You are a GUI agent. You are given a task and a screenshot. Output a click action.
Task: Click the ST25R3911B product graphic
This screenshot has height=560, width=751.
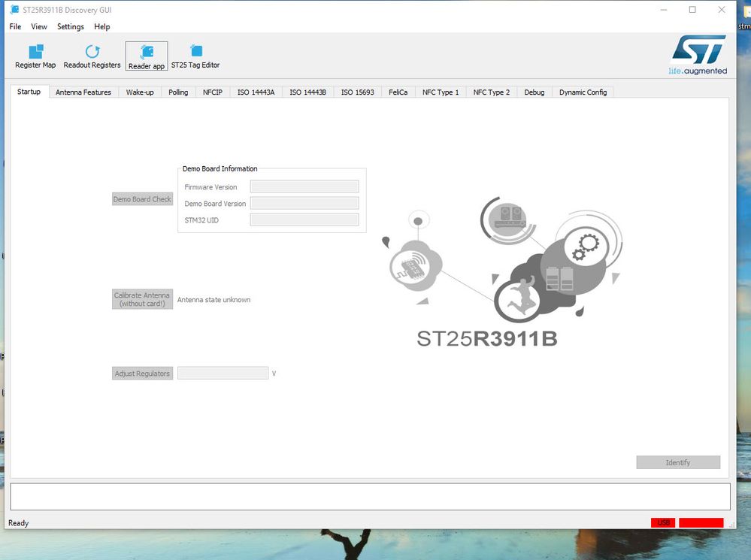coord(501,272)
